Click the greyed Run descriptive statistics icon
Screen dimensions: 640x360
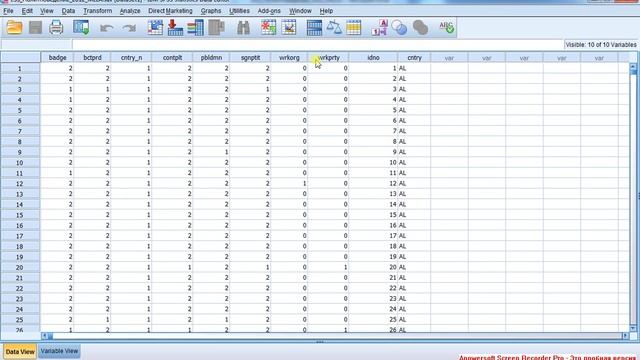(x=216, y=27)
